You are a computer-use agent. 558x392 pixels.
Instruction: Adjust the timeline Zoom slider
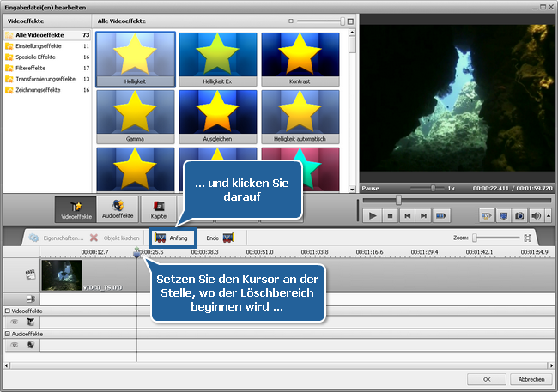[475, 238]
